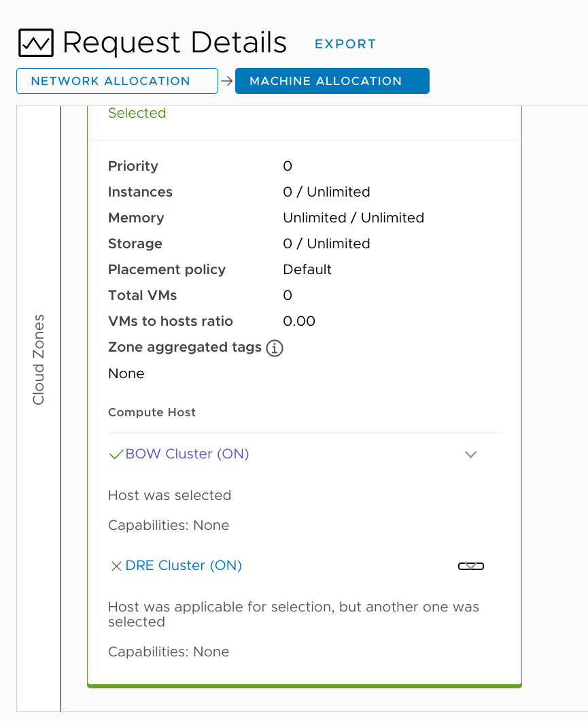Image resolution: width=588 pixels, height=721 pixels.
Task: Expand the BOW Cluster details chevron
Action: coord(470,454)
